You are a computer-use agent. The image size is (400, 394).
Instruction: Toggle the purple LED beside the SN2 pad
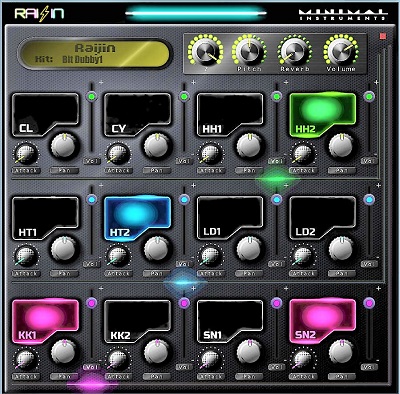click(369, 303)
